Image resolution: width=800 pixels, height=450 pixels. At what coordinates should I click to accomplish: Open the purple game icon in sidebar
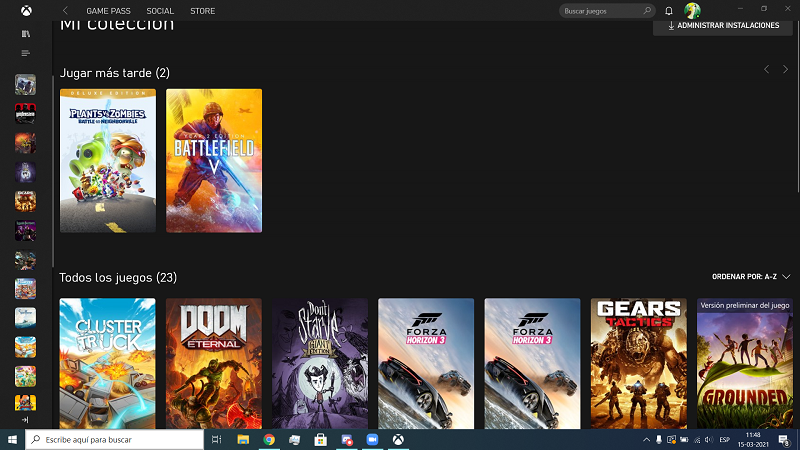[26, 231]
